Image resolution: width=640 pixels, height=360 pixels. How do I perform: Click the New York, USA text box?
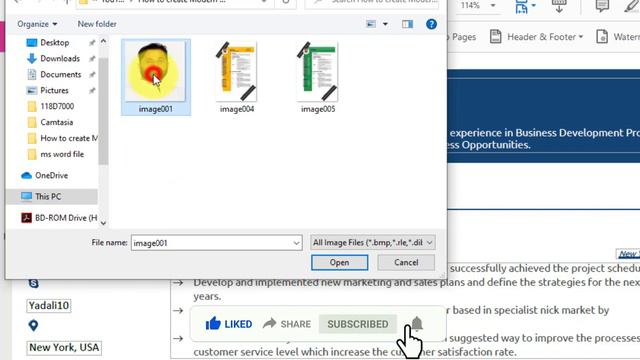click(x=64, y=348)
